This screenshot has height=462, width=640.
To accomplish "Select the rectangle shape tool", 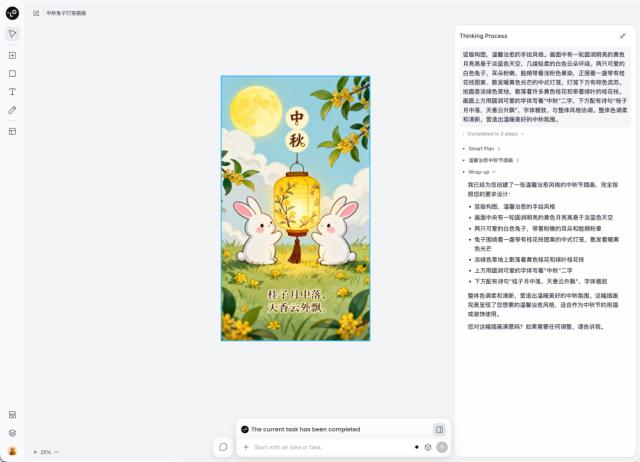I will (12, 73).
